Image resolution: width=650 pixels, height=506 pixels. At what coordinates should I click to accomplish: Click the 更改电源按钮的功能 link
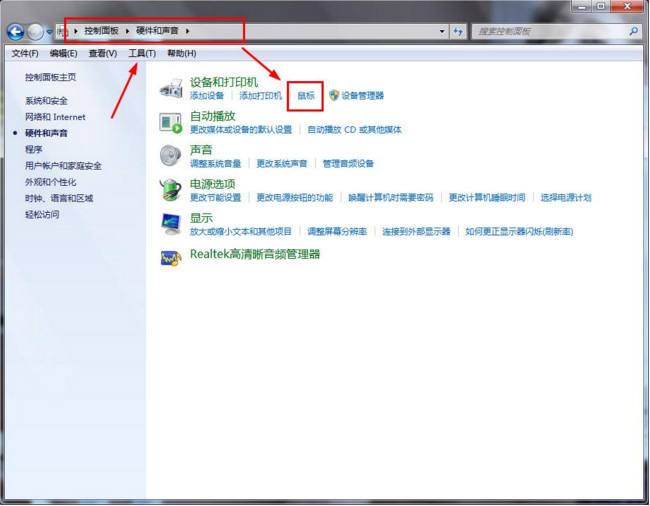295,198
